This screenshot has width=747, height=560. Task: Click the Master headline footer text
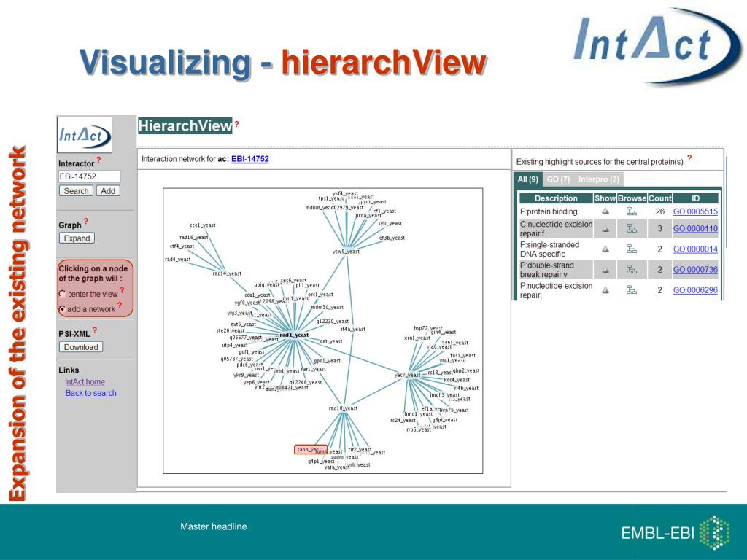point(214,526)
